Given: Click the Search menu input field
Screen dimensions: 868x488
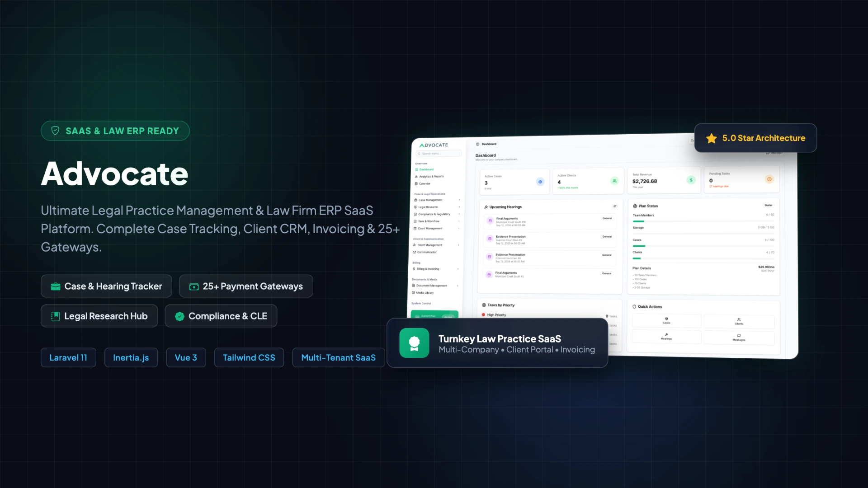Looking at the screenshot, I should coord(439,154).
